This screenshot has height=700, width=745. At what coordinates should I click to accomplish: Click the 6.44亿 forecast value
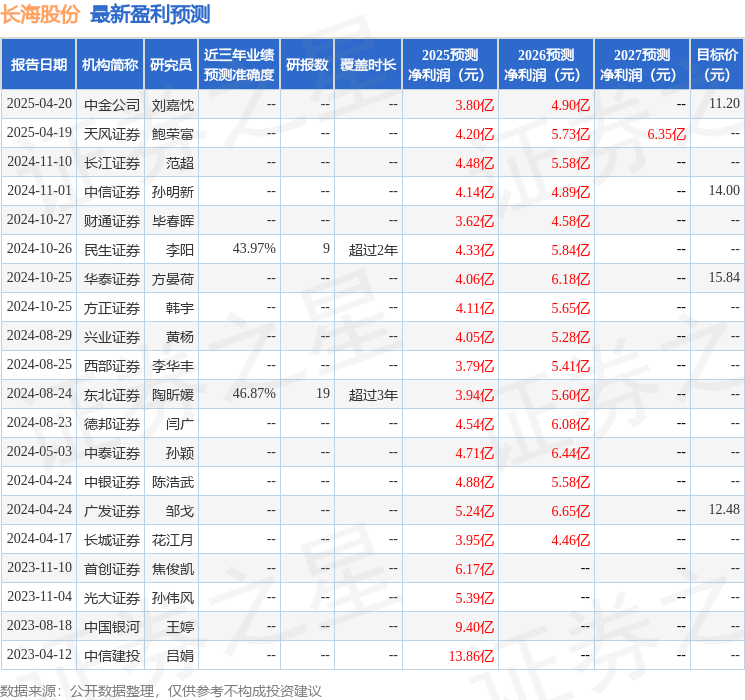point(570,453)
